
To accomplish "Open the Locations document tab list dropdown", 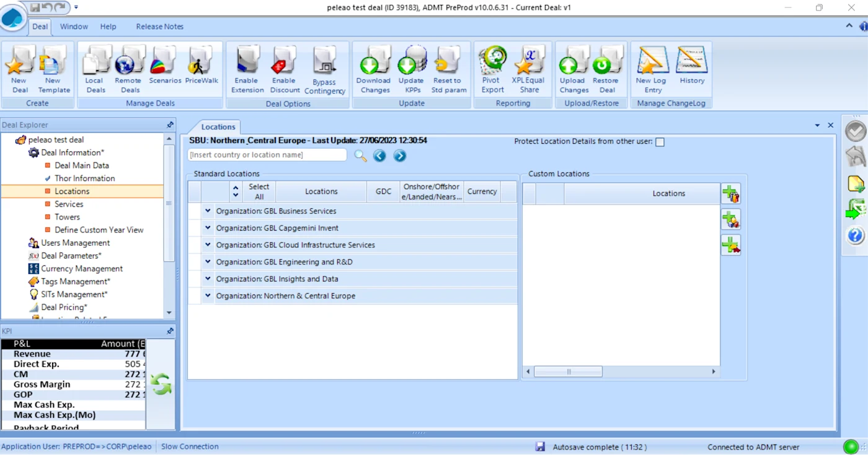I will pyautogui.click(x=817, y=125).
